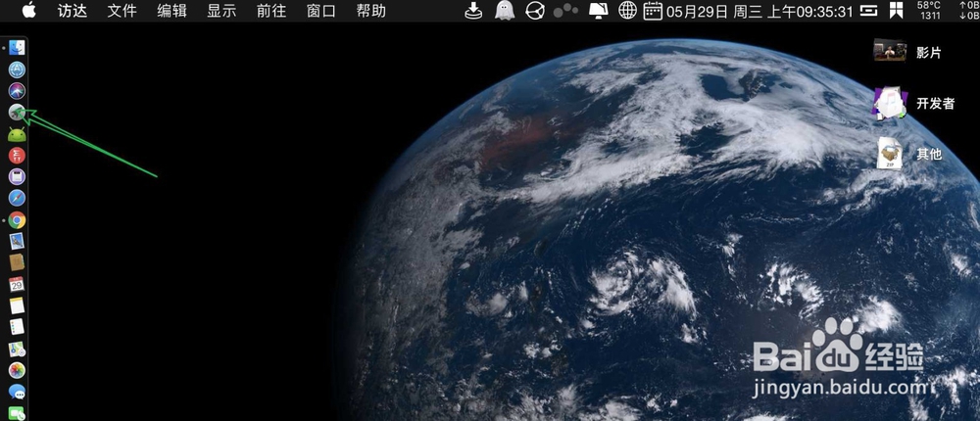Click the date and time 05月29日 周三

tap(759, 11)
